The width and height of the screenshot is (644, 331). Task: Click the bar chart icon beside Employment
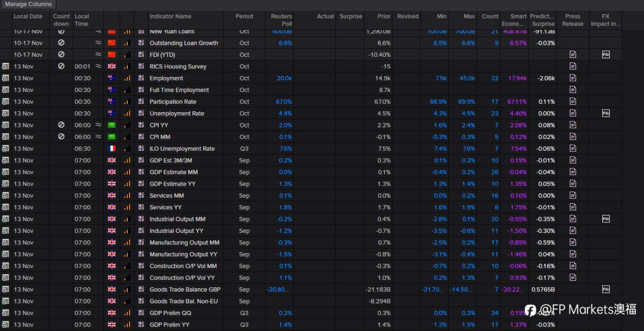tap(127, 78)
